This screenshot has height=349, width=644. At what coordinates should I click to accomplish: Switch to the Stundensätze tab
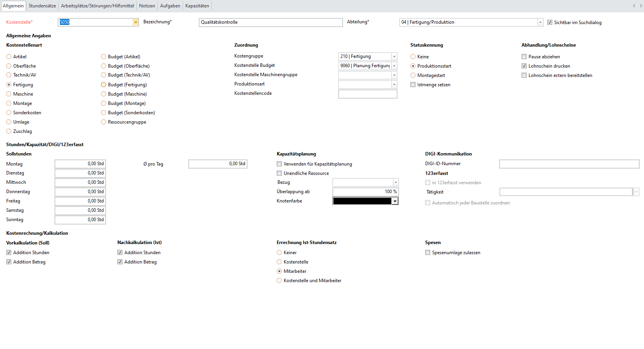pyautogui.click(x=42, y=6)
